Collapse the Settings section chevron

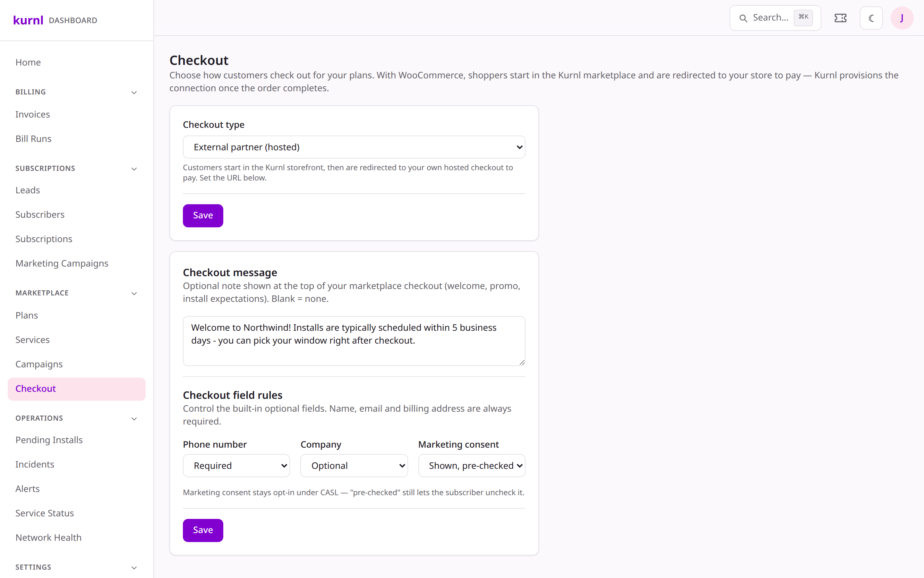[134, 568]
